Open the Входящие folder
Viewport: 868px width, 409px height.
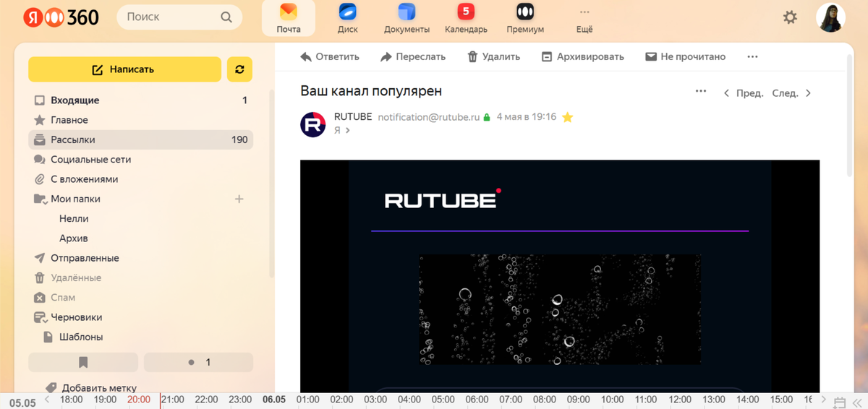pos(140,100)
